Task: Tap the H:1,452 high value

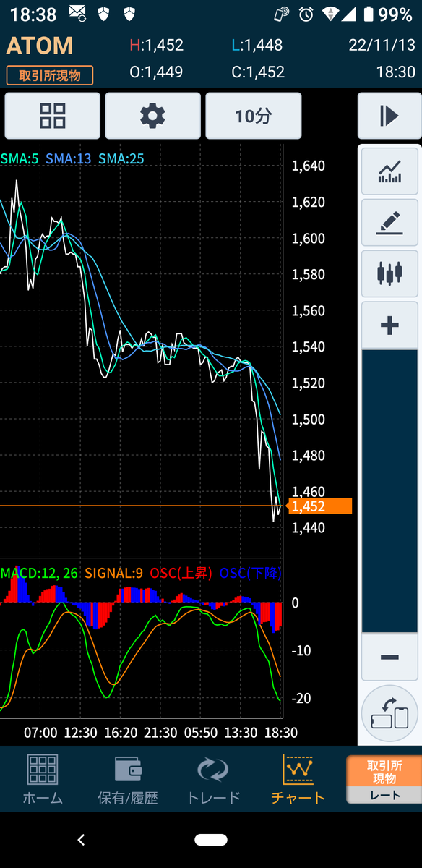Action: pyautogui.click(x=156, y=45)
